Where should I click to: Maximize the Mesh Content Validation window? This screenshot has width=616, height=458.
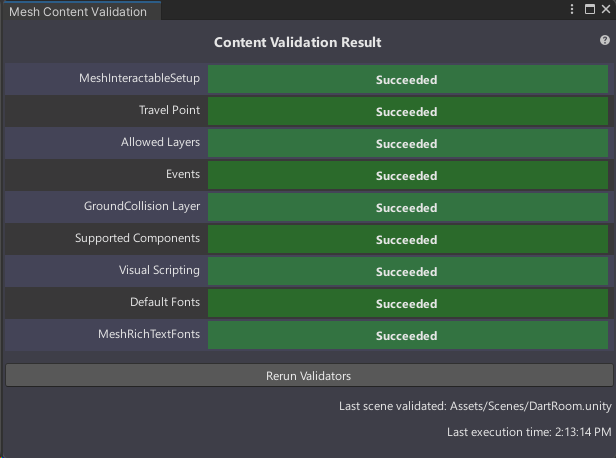(590, 9)
